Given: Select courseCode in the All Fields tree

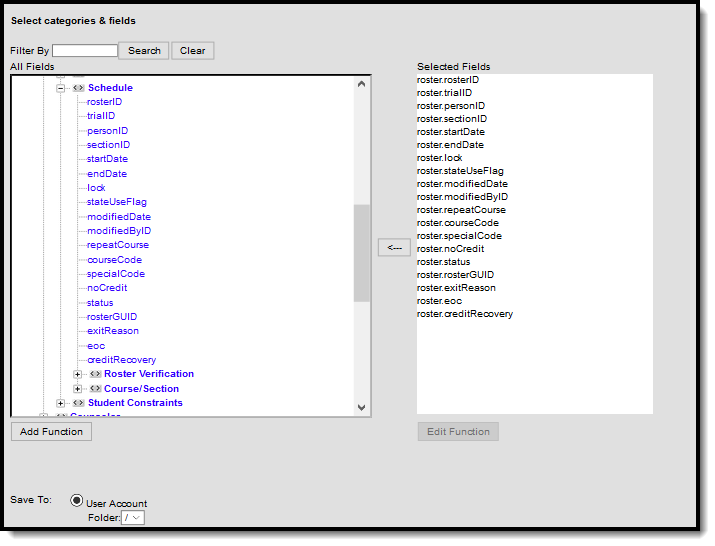Looking at the screenshot, I should (x=114, y=260).
